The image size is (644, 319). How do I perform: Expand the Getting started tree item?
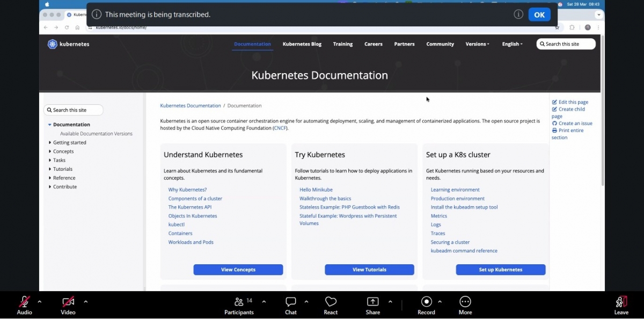point(50,143)
